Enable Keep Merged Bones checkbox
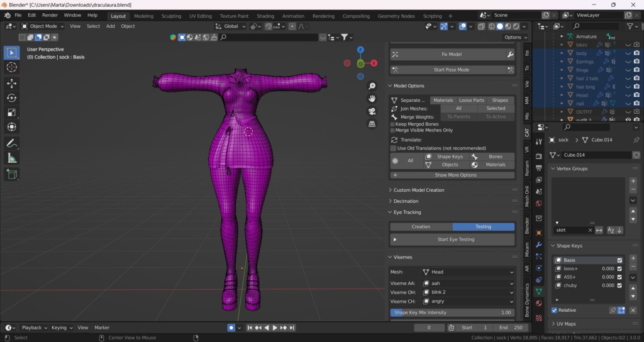644x342 pixels. [x=392, y=124]
